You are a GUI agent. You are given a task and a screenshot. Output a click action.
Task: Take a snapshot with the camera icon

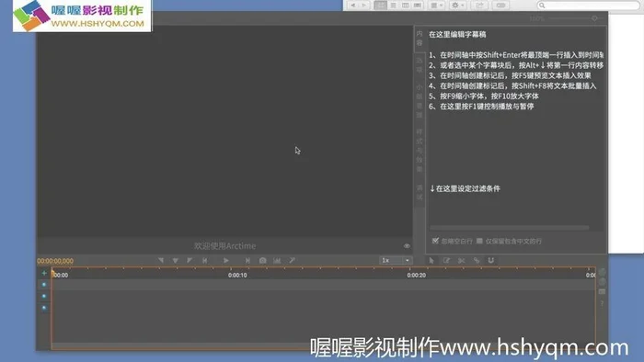[x=263, y=260]
